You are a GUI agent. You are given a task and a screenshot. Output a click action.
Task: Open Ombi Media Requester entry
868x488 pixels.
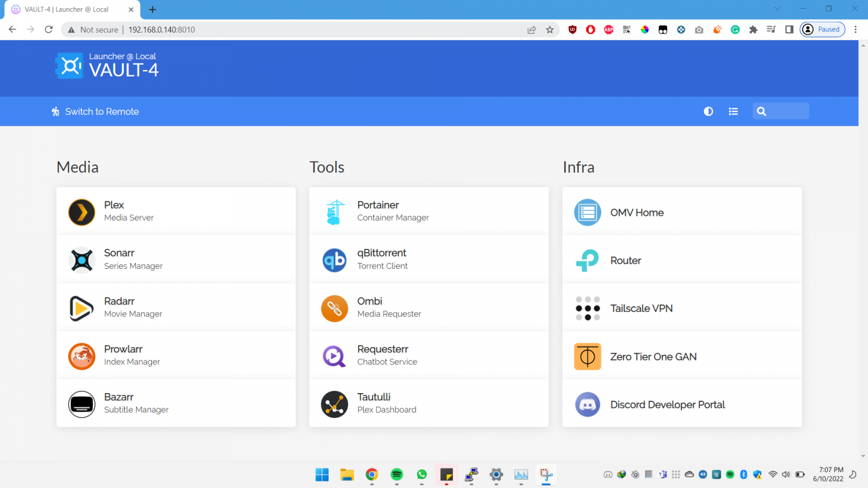[x=429, y=307]
